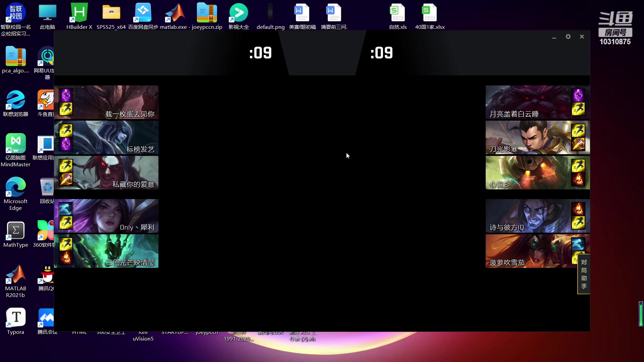Select the 刀光影寒 player card
This screenshot has width=644, height=362.
point(538,137)
